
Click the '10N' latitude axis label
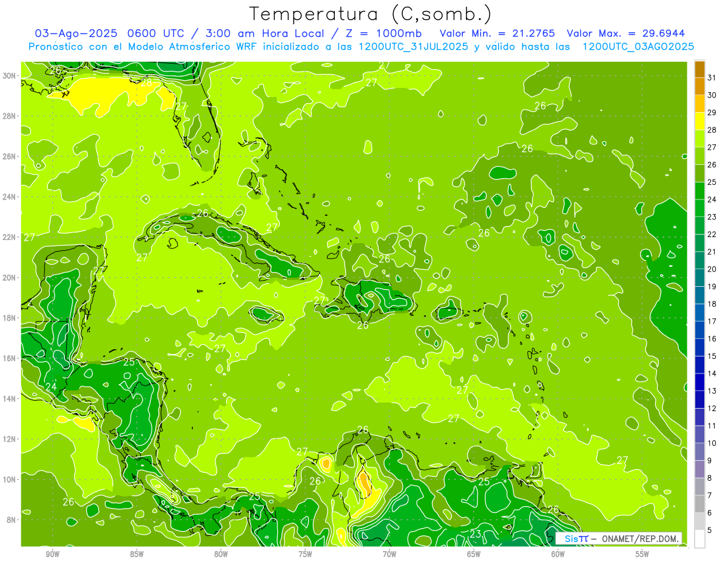pos(10,480)
